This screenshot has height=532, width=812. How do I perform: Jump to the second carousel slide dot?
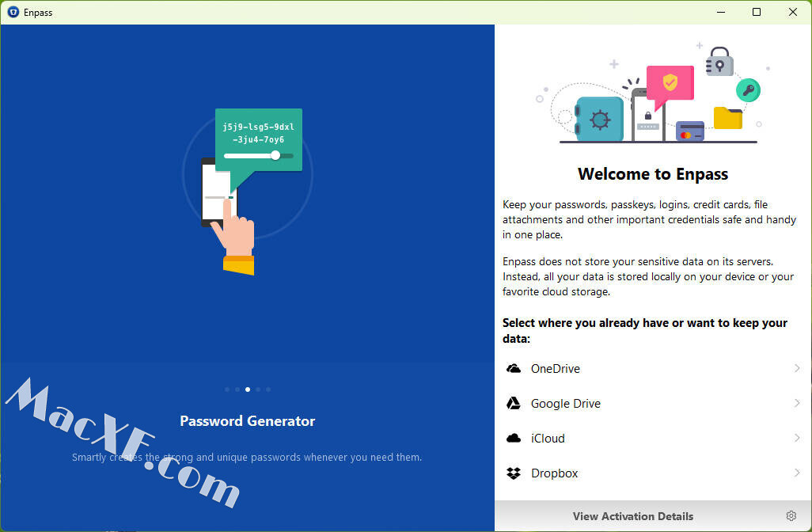tap(237, 389)
